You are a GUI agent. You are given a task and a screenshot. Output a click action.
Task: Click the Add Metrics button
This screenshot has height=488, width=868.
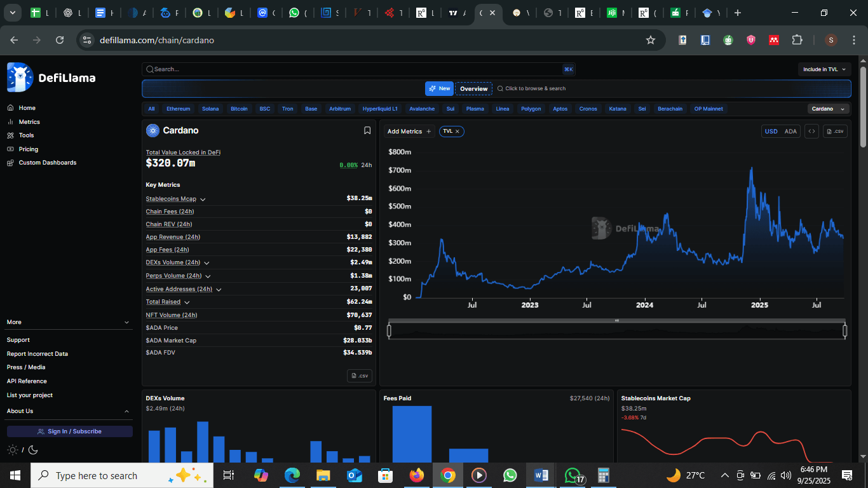pos(409,132)
